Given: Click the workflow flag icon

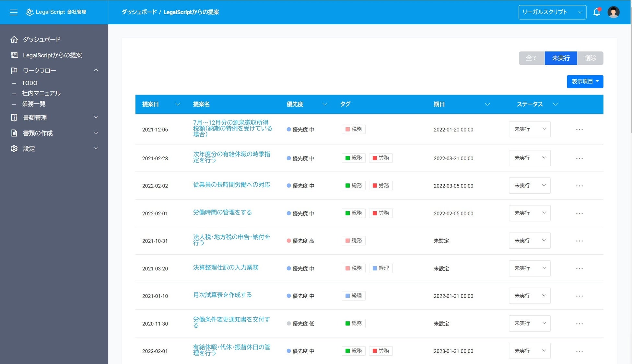Looking at the screenshot, I should point(14,71).
